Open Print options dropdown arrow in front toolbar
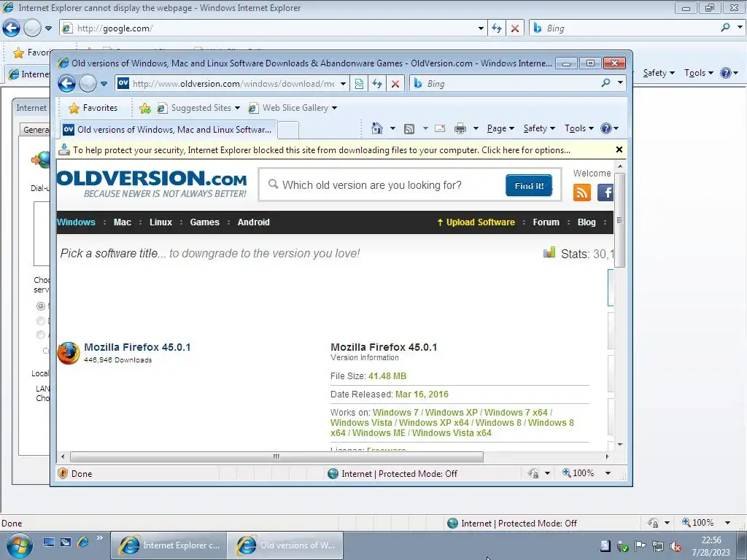This screenshot has height=560, width=747. (x=476, y=128)
